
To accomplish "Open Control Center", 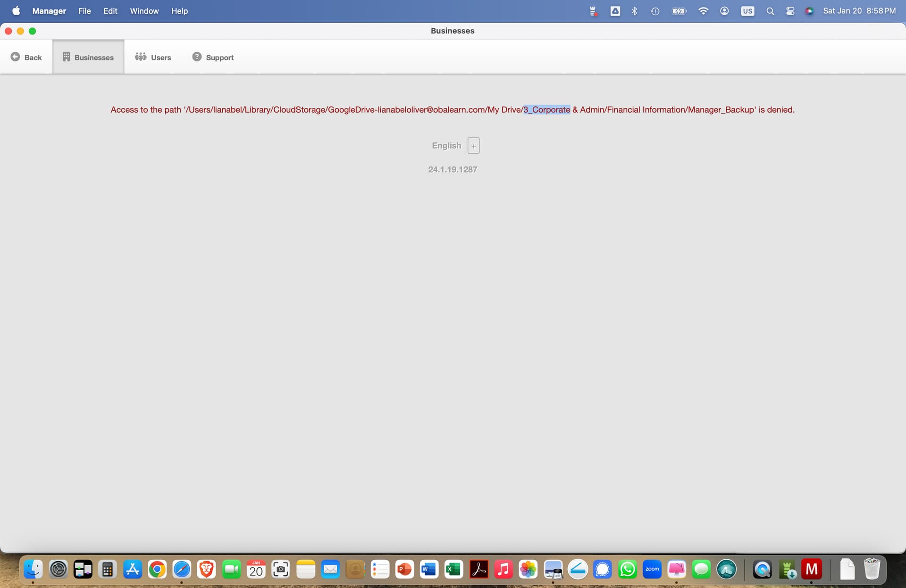I will point(790,11).
